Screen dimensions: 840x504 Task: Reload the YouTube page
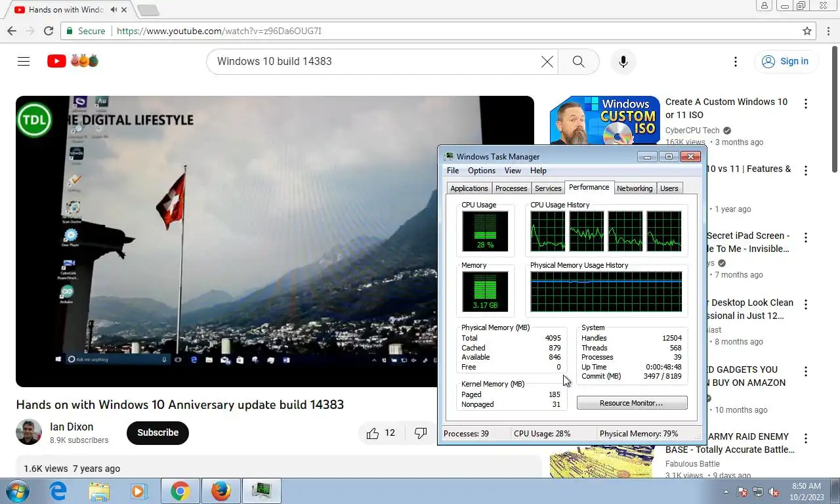click(x=49, y=31)
